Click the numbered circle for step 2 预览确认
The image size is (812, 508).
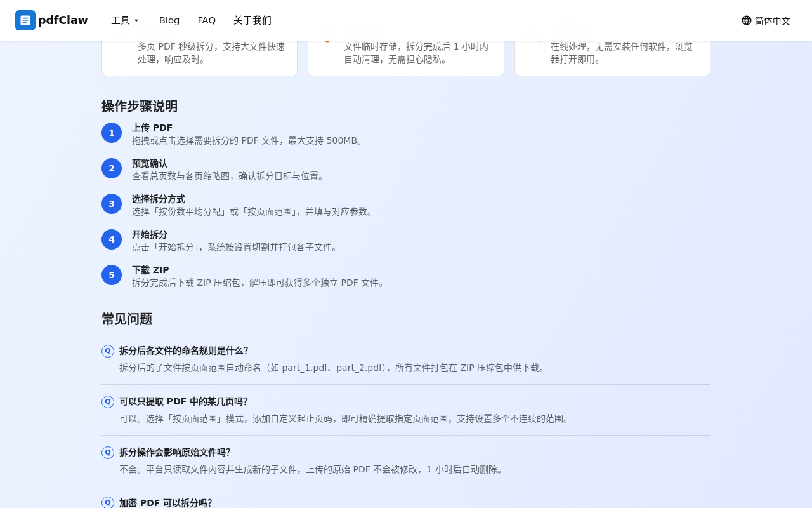coord(112,168)
